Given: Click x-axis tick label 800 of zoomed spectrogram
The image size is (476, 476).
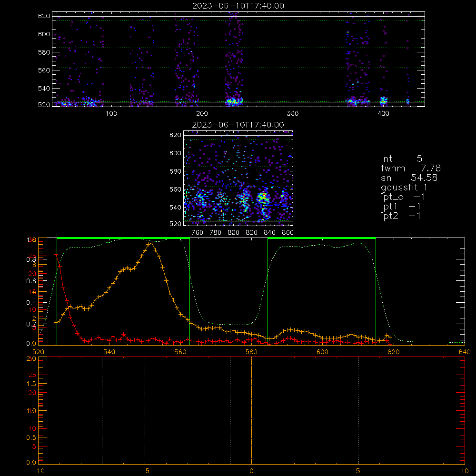Looking at the screenshot, I should (x=233, y=233).
